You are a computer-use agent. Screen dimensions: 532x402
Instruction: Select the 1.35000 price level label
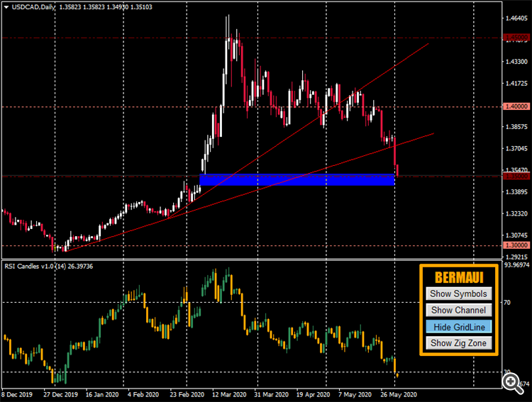pyautogui.click(x=516, y=176)
